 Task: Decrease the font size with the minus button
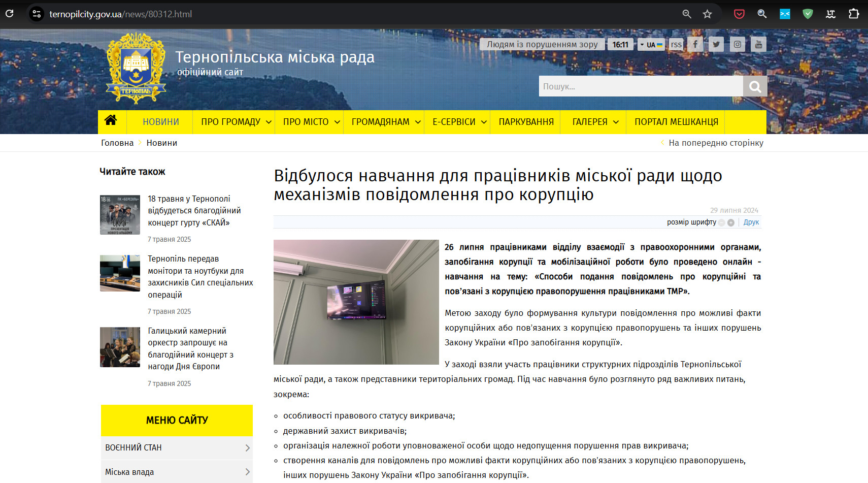click(721, 222)
